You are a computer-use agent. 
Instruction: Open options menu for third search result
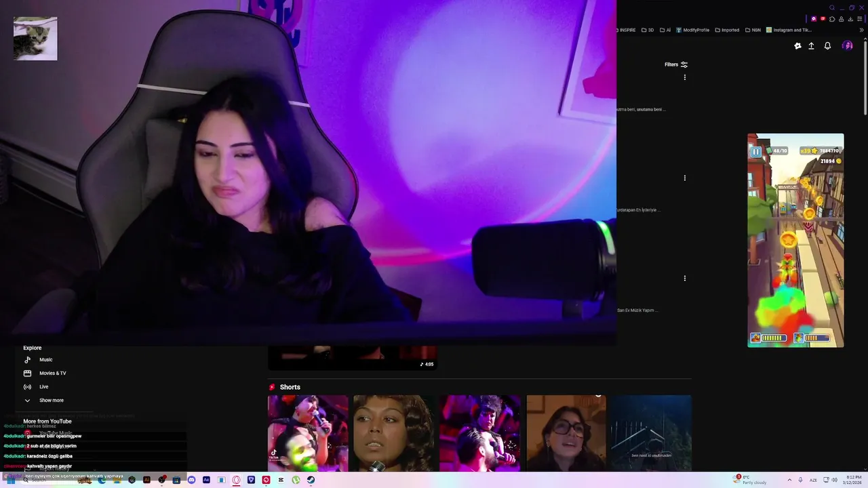click(684, 278)
